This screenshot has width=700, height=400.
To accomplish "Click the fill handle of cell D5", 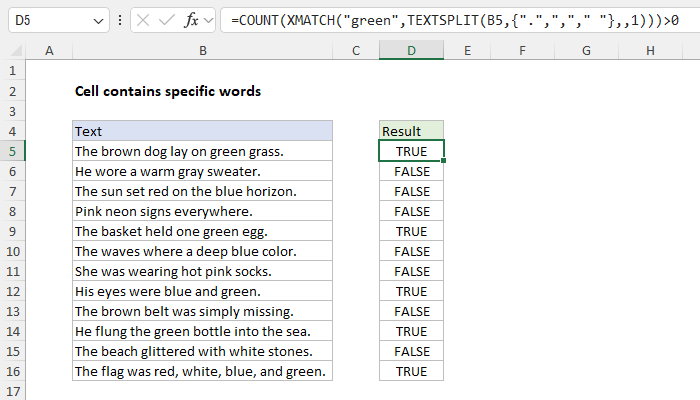I will click(x=443, y=160).
